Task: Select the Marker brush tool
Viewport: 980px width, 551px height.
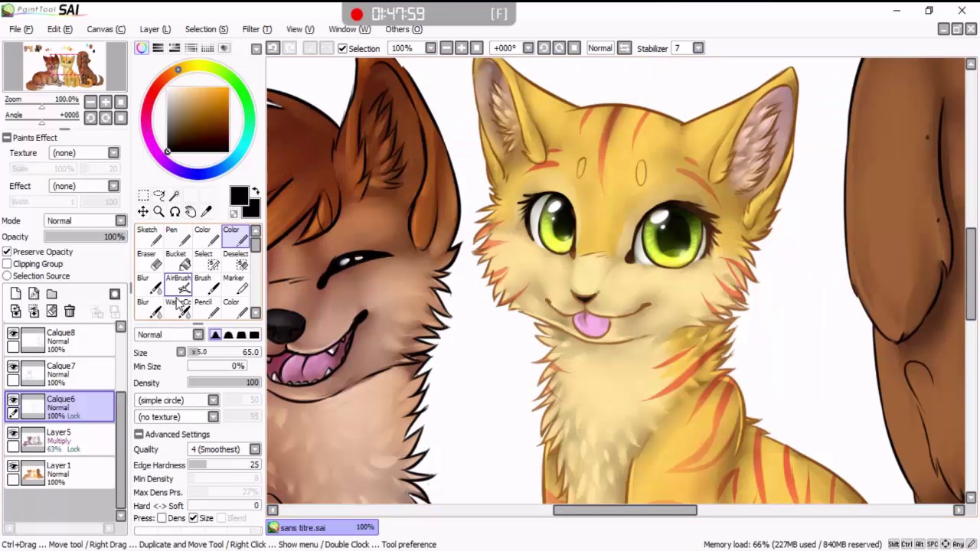Action: click(234, 284)
